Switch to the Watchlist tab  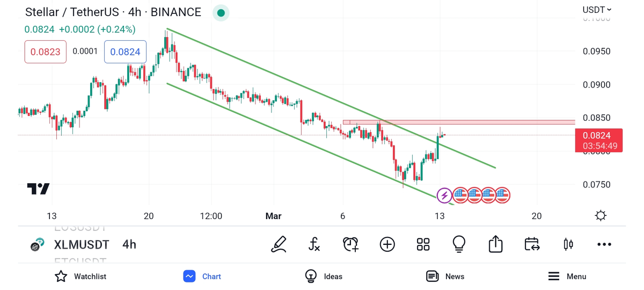[x=80, y=276]
